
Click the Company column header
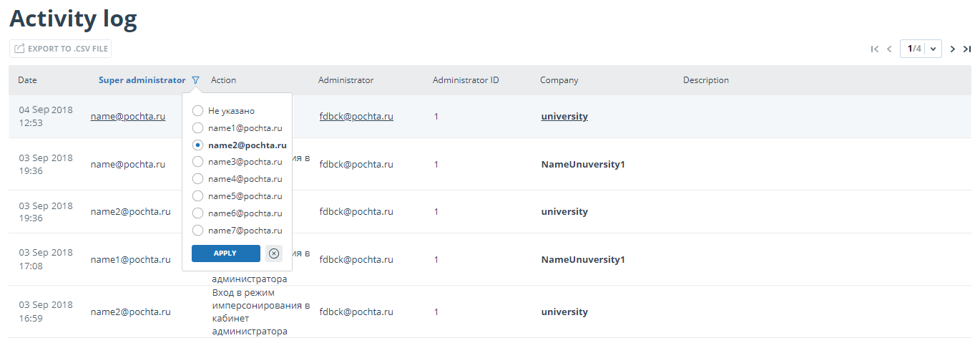click(559, 80)
